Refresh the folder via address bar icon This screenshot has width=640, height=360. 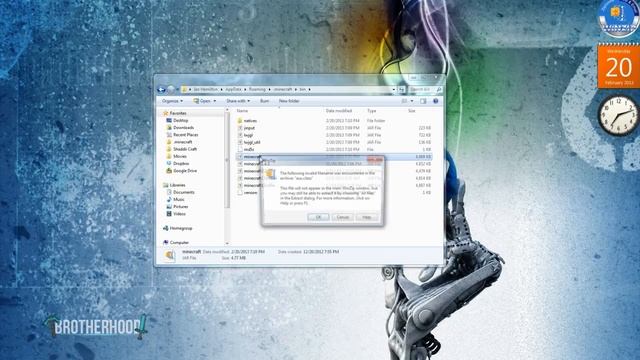402,89
